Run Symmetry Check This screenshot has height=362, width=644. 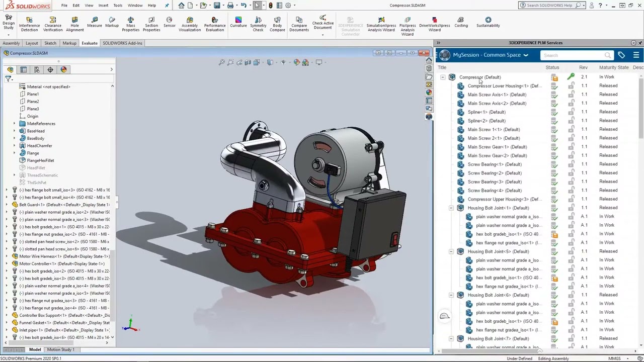pyautogui.click(x=258, y=24)
